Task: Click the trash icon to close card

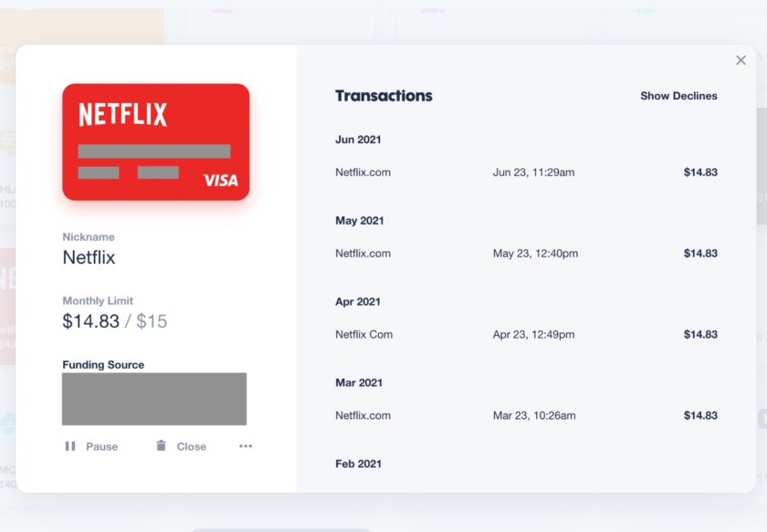Action: tap(161, 445)
